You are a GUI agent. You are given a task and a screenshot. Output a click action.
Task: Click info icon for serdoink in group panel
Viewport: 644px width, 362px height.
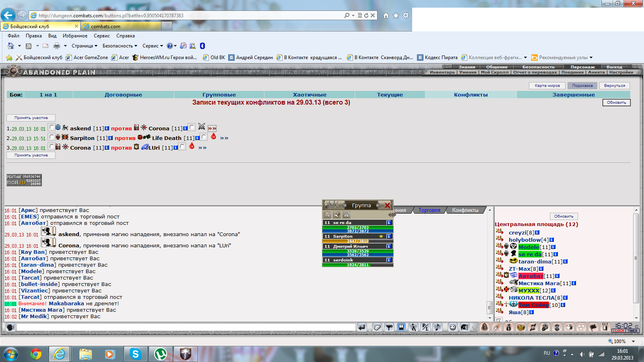click(389, 260)
